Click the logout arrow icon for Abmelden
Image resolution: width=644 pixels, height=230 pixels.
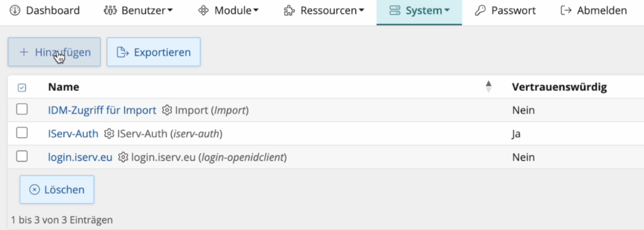click(566, 10)
